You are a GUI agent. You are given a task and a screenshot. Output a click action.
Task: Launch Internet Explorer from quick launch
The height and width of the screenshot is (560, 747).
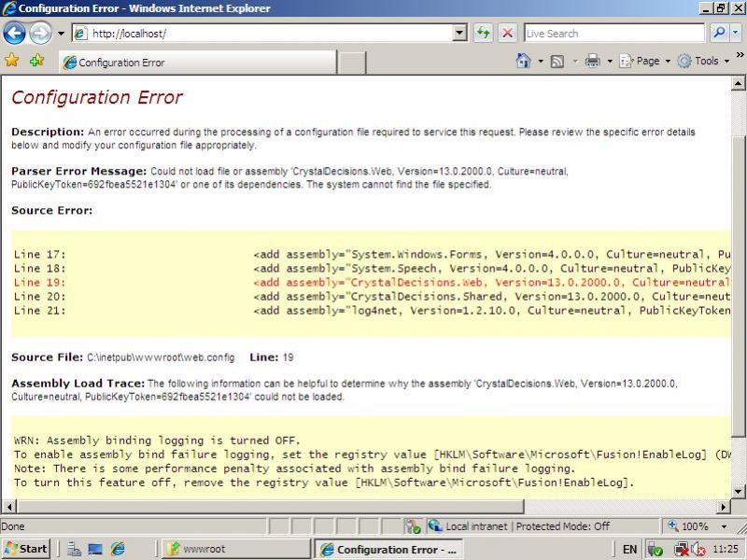(118, 549)
